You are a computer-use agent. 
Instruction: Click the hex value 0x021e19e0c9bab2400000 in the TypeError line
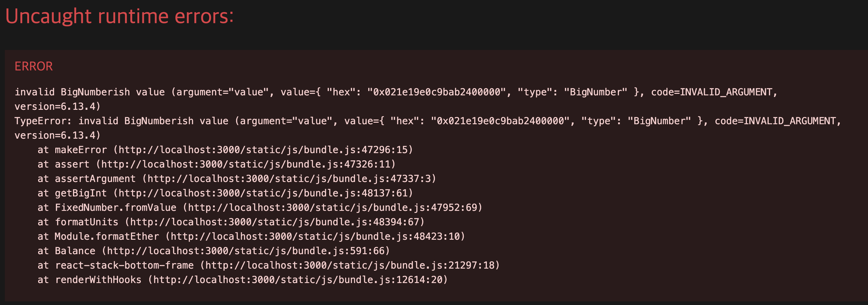point(500,121)
